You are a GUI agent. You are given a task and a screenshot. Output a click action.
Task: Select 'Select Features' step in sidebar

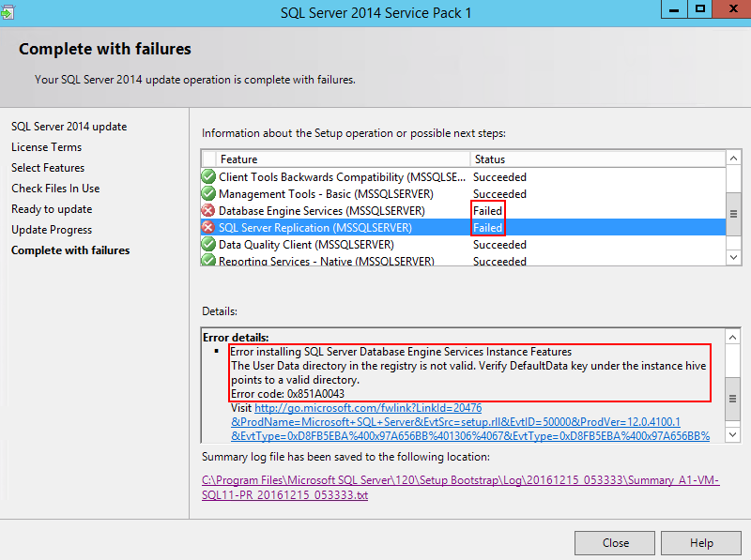coord(48,168)
